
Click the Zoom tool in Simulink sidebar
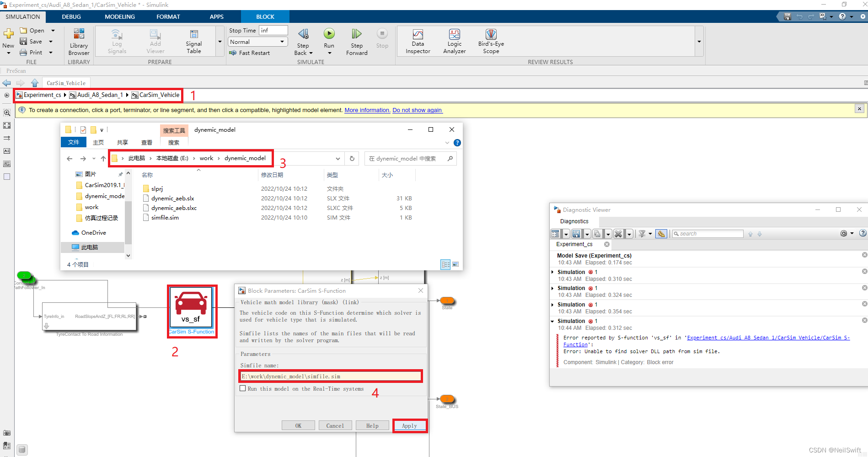(x=7, y=113)
